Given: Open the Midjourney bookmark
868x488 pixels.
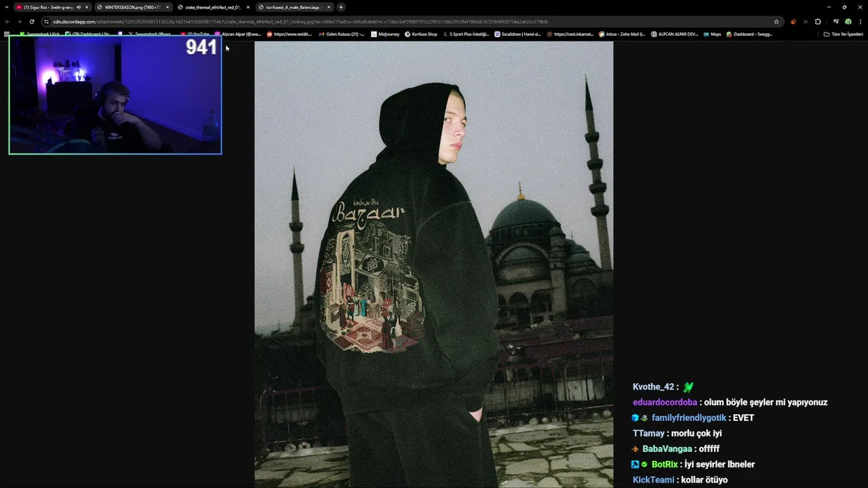Looking at the screenshot, I should 385,34.
